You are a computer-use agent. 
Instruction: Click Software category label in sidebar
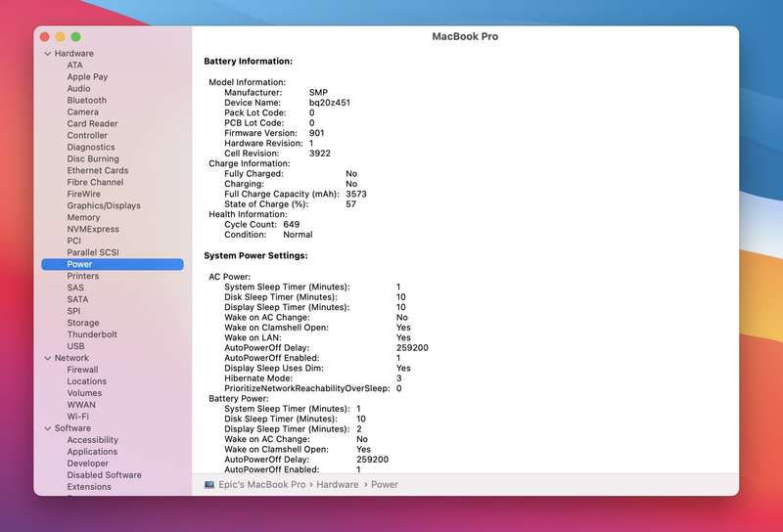click(72, 428)
